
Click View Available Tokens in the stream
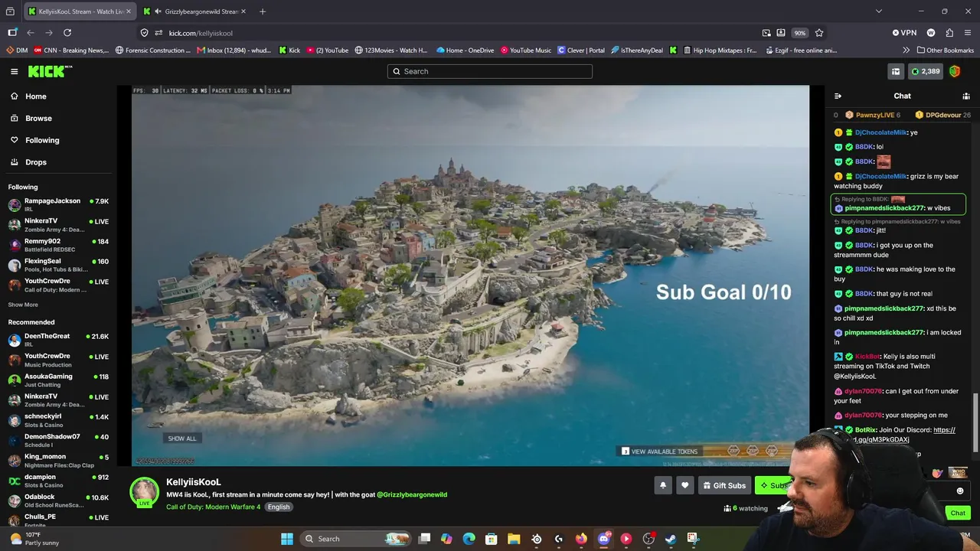click(x=659, y=452)
